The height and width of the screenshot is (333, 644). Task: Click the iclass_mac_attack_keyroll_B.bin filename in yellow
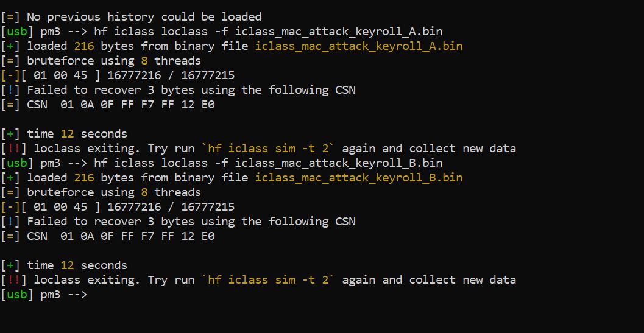pyautogui.click(x=358, y=177)
